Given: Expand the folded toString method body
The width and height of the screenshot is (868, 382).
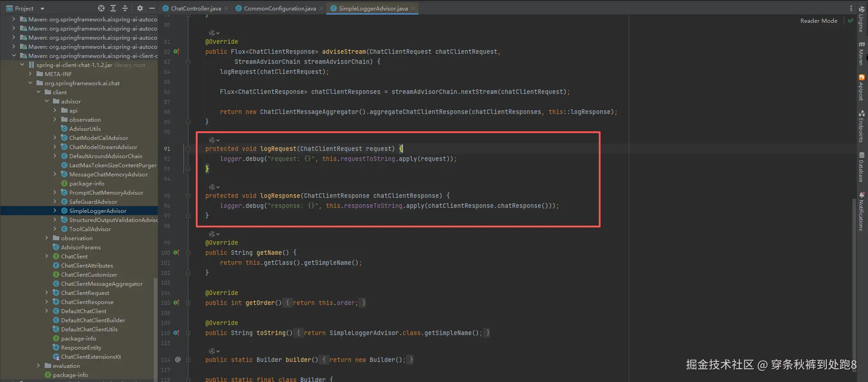Looking at the screenshot, I should [x=188, y=333].
